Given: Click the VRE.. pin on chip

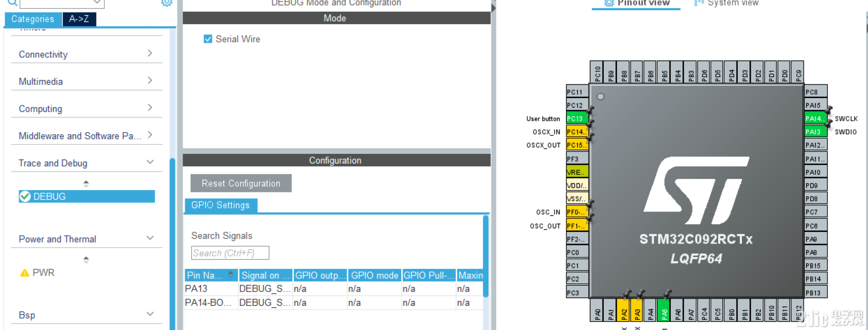Looking at the screenshot, I should (x=577, y=172).
